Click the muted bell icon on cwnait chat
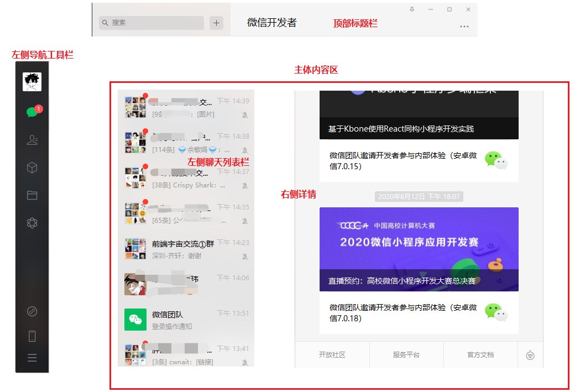This screenshot has width=580, height=392. [x=245, y=362]
